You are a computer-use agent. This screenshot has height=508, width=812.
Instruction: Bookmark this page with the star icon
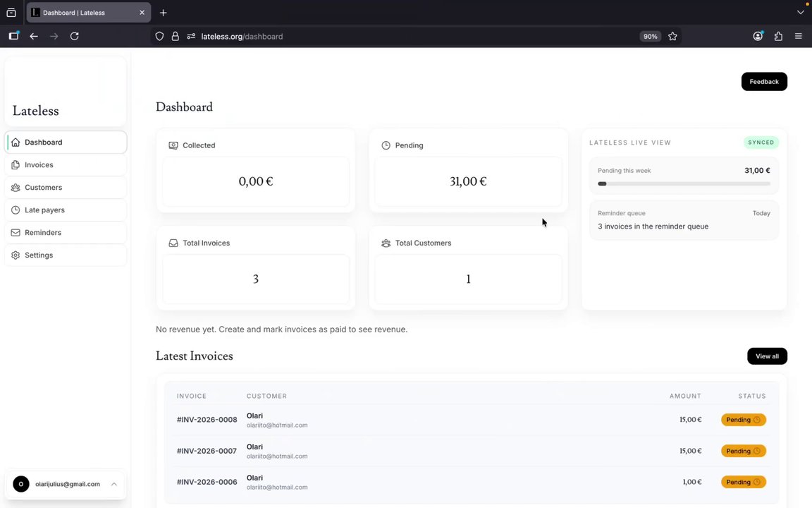click(672, 36)
